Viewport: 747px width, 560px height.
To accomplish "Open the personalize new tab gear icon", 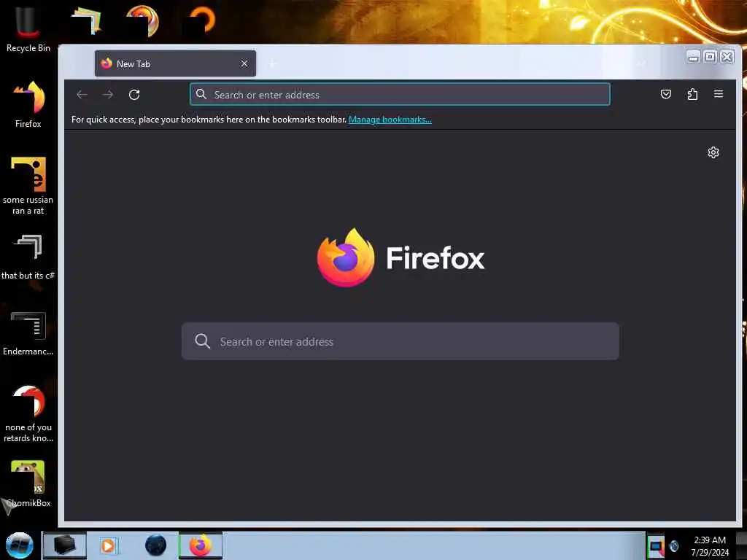I will coord(713,152).
